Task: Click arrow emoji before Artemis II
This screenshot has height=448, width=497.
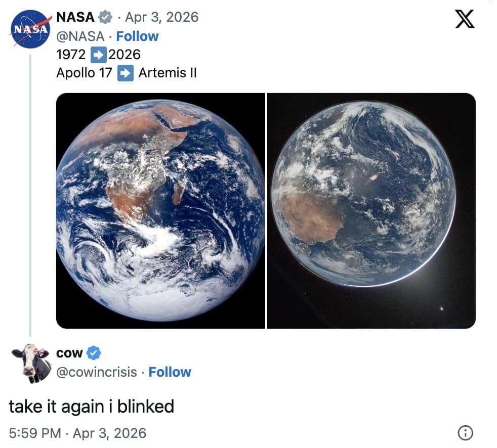Action: [x=125, y=73]
